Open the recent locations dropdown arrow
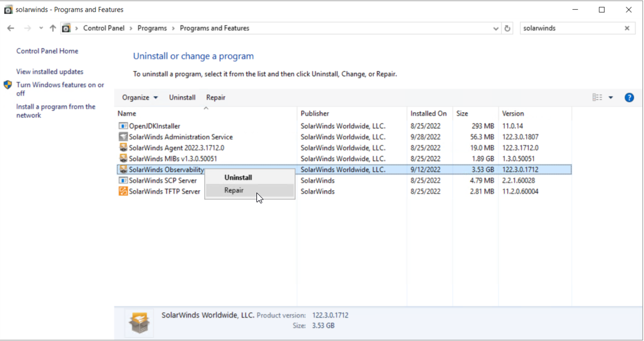The image size is (644, 341). (x=41, y=28)
